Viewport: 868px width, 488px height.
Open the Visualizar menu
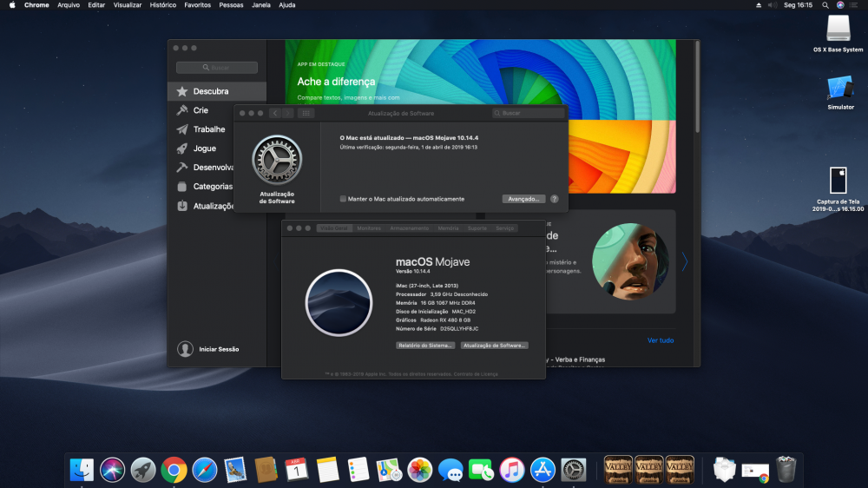click(128, 5)
